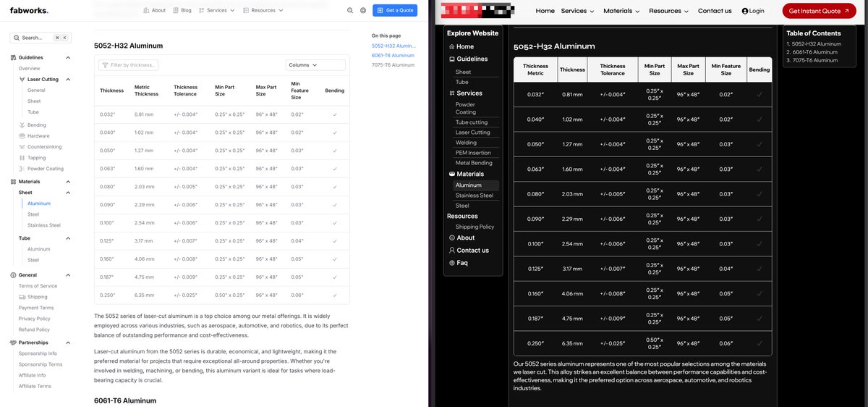The height and width of the screenshot is (407, 868).
Task: Expand the Resources menu in fabworks header
Action: pos(263,10)
